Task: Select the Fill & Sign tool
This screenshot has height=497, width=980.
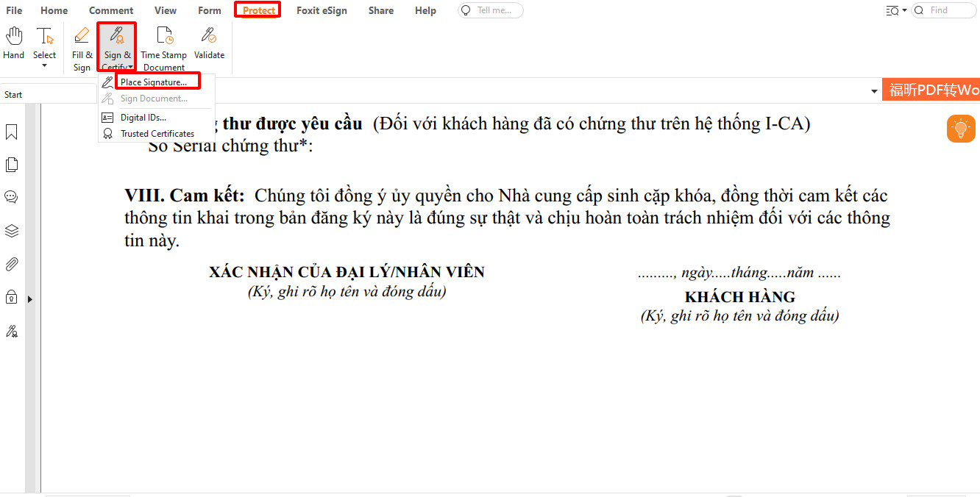Action: coord(81,46)
